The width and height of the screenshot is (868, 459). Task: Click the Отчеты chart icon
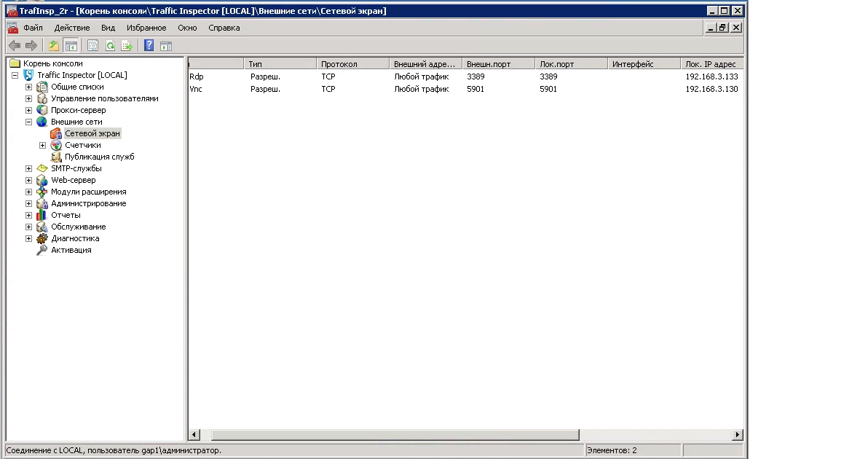42,215
